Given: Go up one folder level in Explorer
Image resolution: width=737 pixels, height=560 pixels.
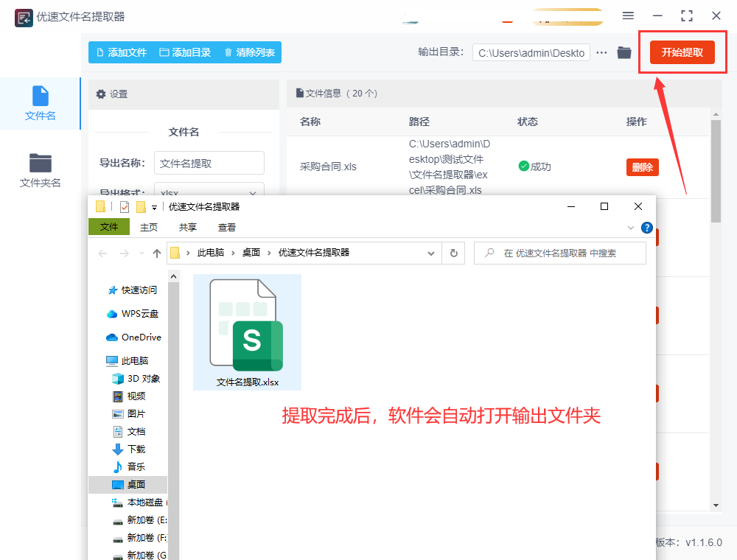Looking at the screenshot, I should 156,253.
